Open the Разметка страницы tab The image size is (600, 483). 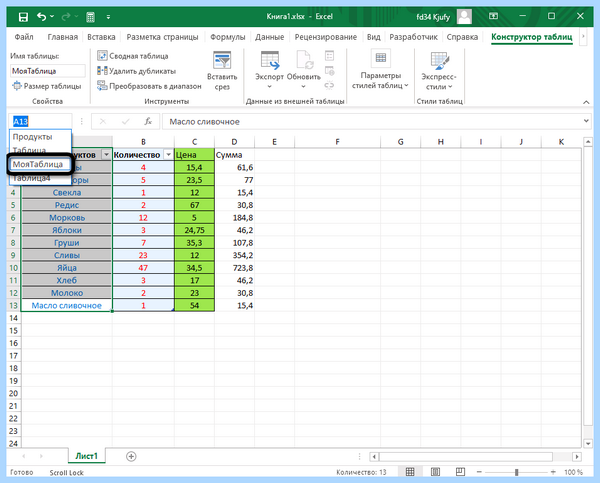tap(162, 37)
